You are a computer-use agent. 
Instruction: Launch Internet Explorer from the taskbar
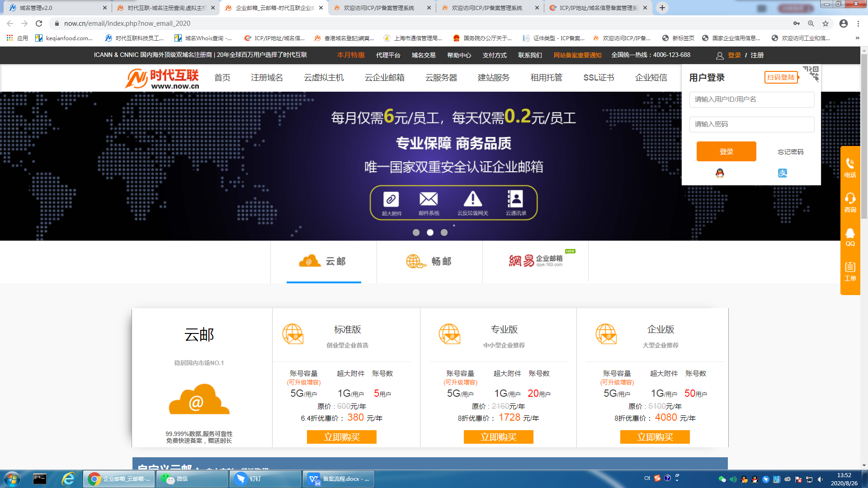click(68, 479)
